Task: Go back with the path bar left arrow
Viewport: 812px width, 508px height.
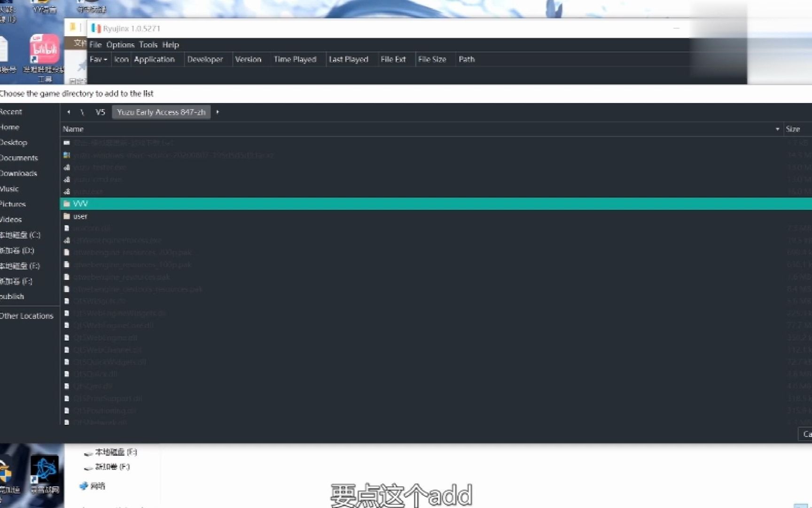Action: tap(69, 112)
